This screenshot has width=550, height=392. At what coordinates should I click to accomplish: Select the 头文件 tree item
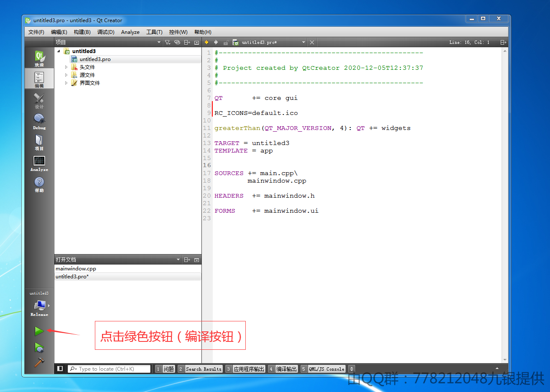coord(87,67)
